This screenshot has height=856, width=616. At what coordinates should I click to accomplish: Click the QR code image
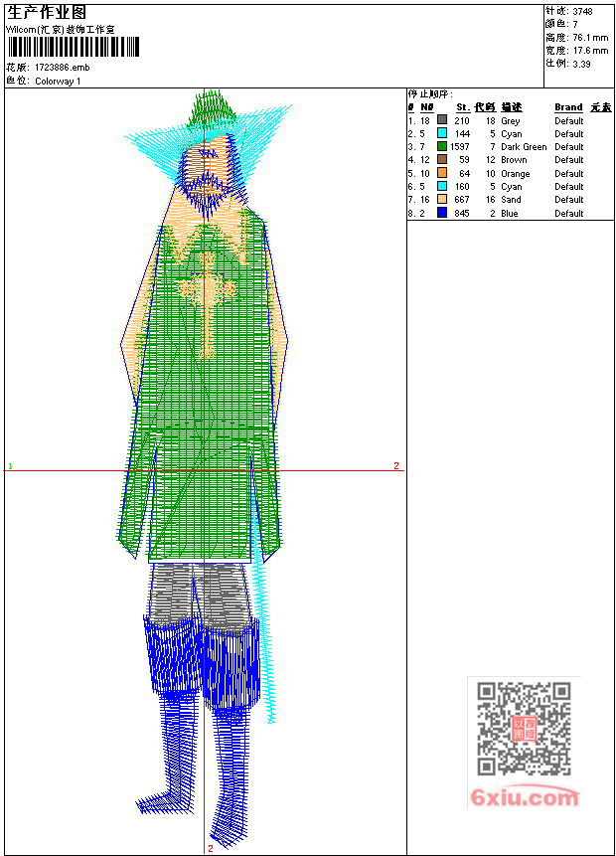[524, 729]
